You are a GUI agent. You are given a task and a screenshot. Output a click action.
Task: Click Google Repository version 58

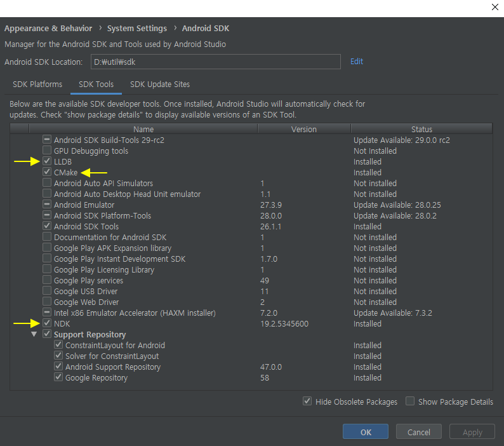coord(265,378)
